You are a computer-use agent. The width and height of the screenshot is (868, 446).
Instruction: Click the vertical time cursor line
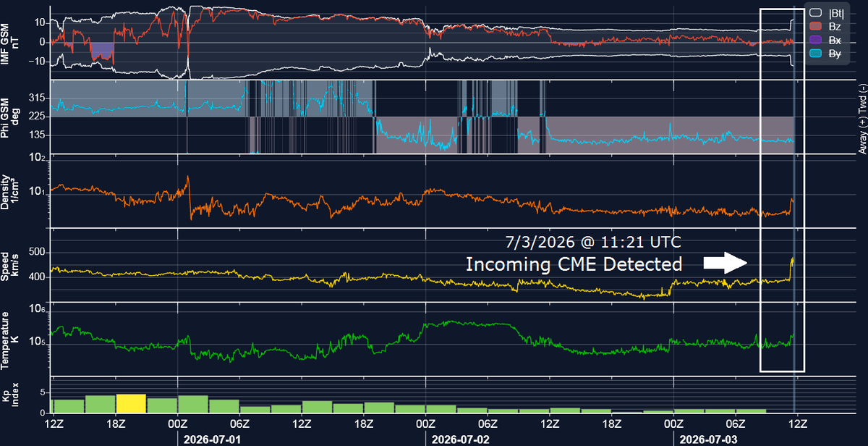(x=794, y=210)
